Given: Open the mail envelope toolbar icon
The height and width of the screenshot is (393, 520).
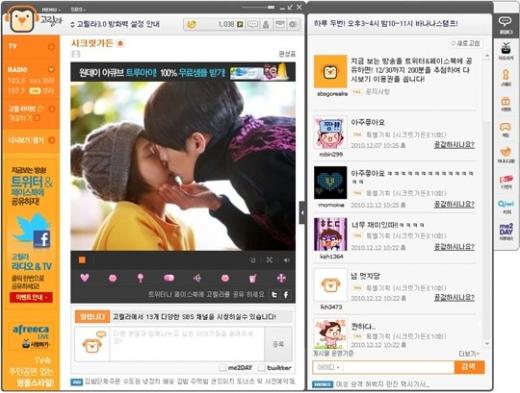Looking at the screenshot, I should tap(279, 24).
